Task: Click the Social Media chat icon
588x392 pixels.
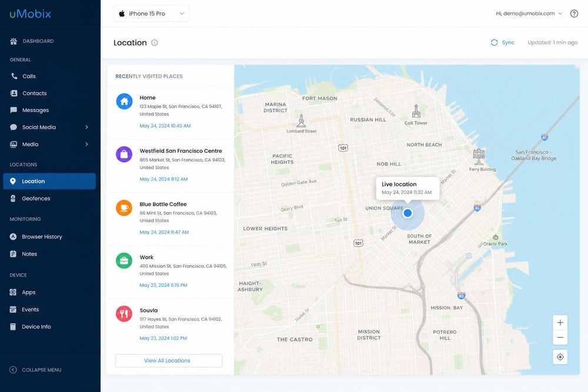Action: [x=14, y=127]
